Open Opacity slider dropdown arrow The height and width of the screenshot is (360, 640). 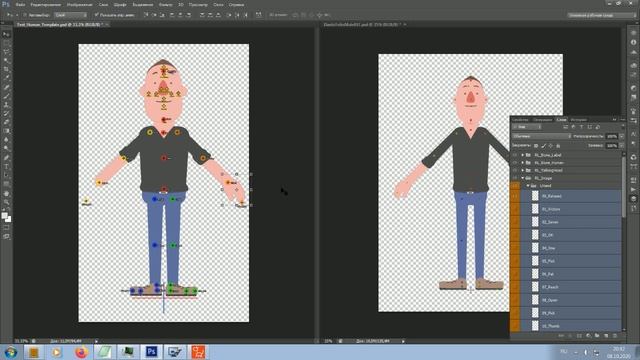(x=621, y=136)
